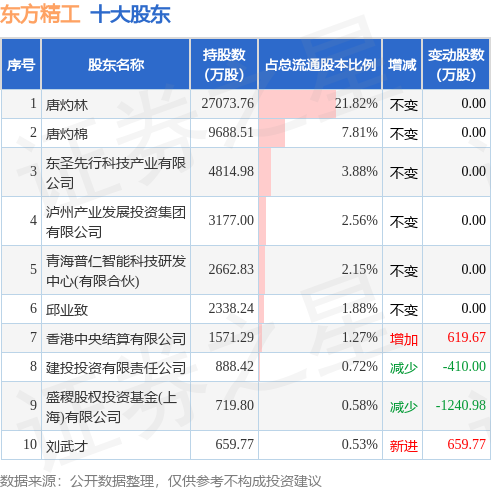The image size is (491, 490).
Task: Click the pink ratio bar for 唐灼林
Action: point(297,104)
